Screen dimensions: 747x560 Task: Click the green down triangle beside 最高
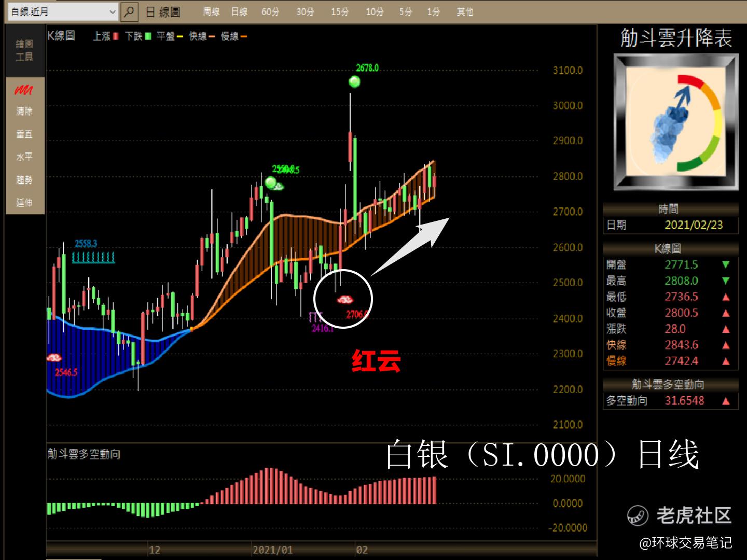click(726, 281)
